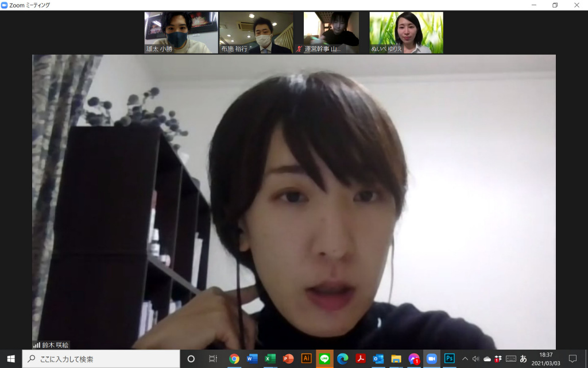Open Excel from the taskbar

pyautogui.click(x=270, y=359)
